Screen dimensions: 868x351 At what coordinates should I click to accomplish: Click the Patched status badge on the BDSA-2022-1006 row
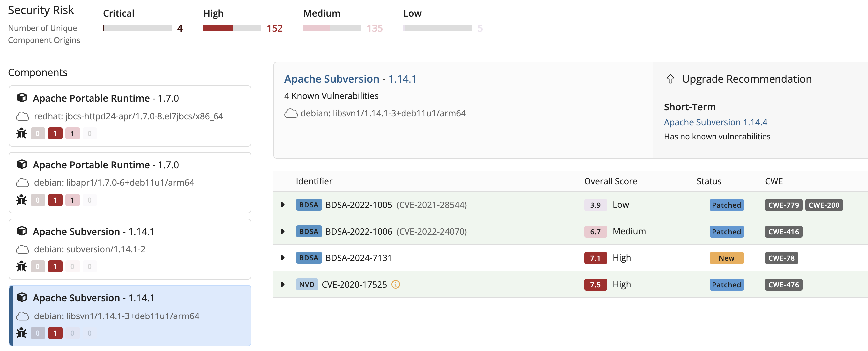coord(726,232)
